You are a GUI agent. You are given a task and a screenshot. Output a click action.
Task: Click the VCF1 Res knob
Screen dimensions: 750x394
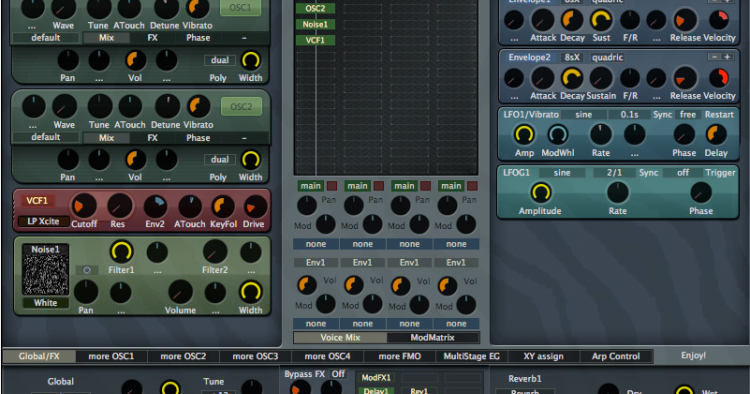coord(119,206)
